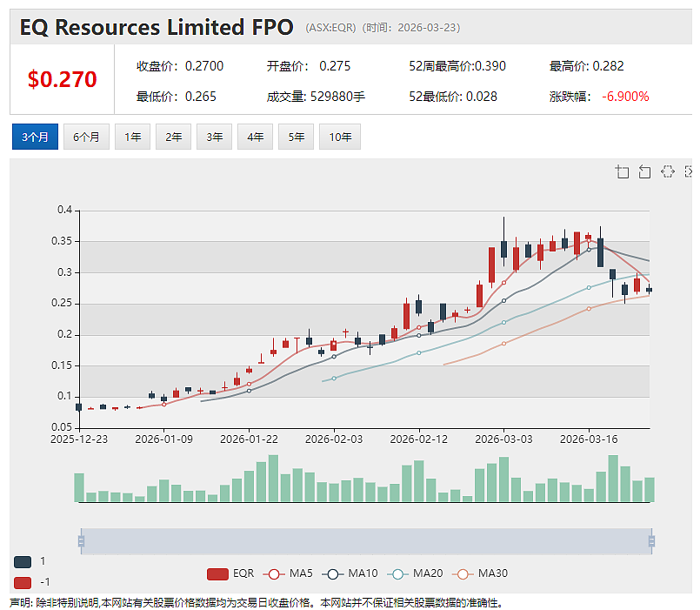Screen dimensions: 700x610
Task: Open the 3年 period tab
Action: [x=214, y=137]
